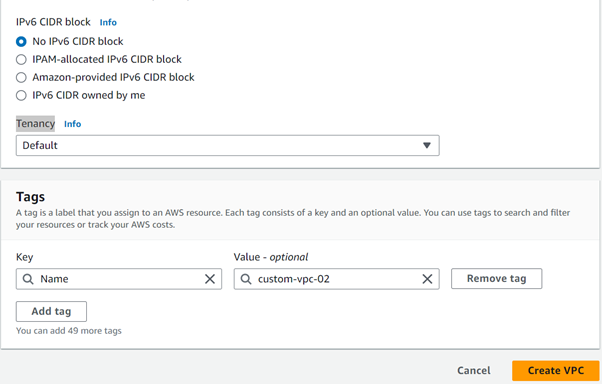Open Info link next to IPv6 CIDR block
This screenshot has height=384, width=602.
pos(108,22)
